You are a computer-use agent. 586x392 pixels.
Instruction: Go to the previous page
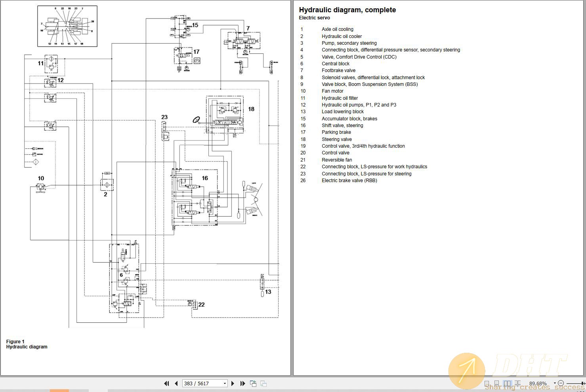[x=176, y=383]
